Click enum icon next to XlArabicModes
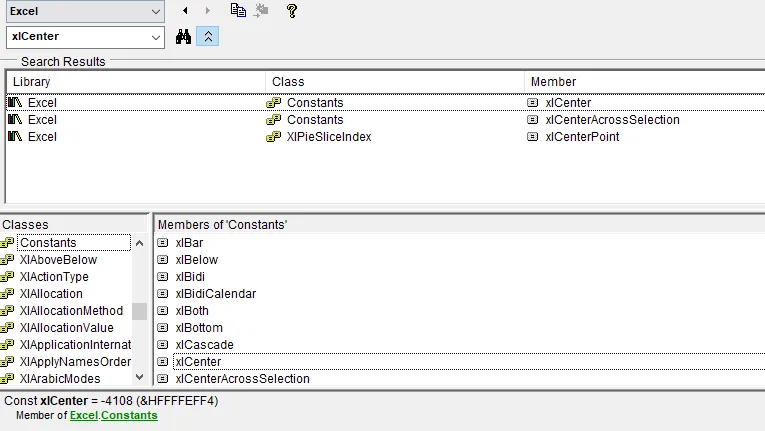The width and height of the screenshot is (765, 431). [7, 379]
